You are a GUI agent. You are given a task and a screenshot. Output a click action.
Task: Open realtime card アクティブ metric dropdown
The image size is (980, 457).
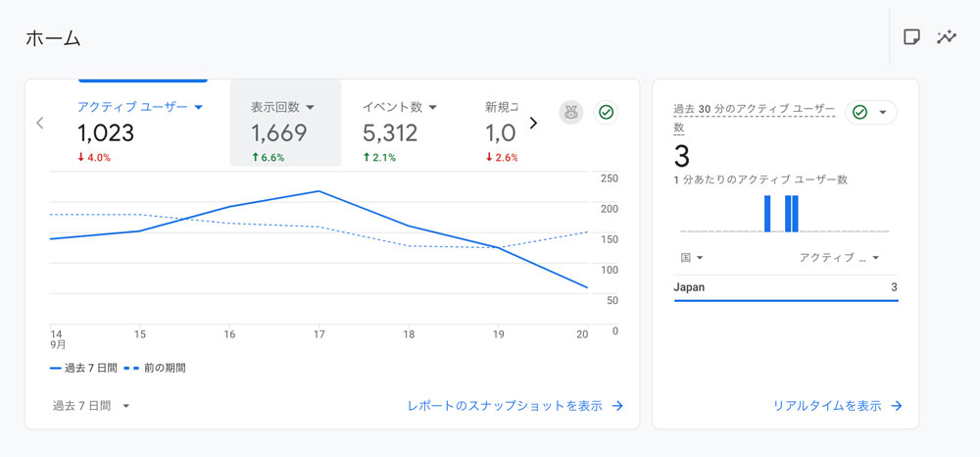875,258
